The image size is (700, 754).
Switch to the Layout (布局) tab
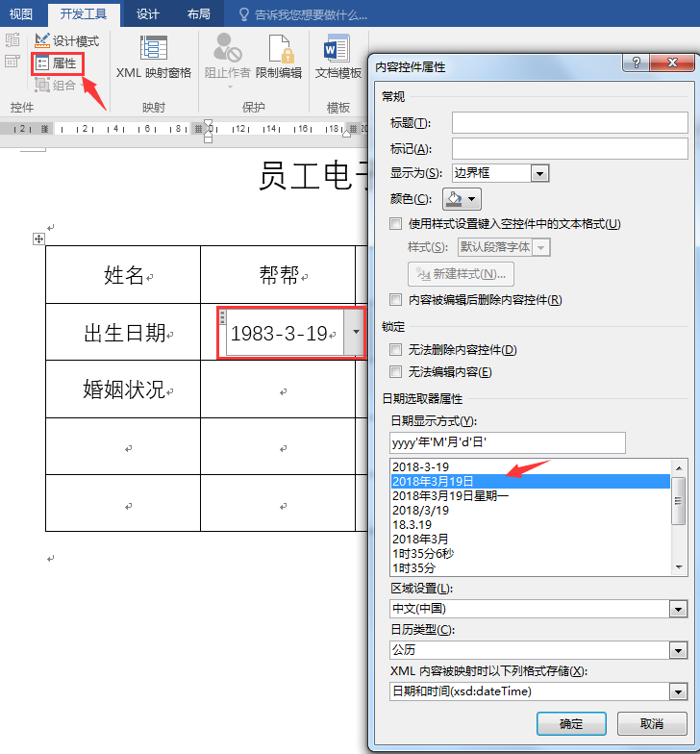click(198, 13)
